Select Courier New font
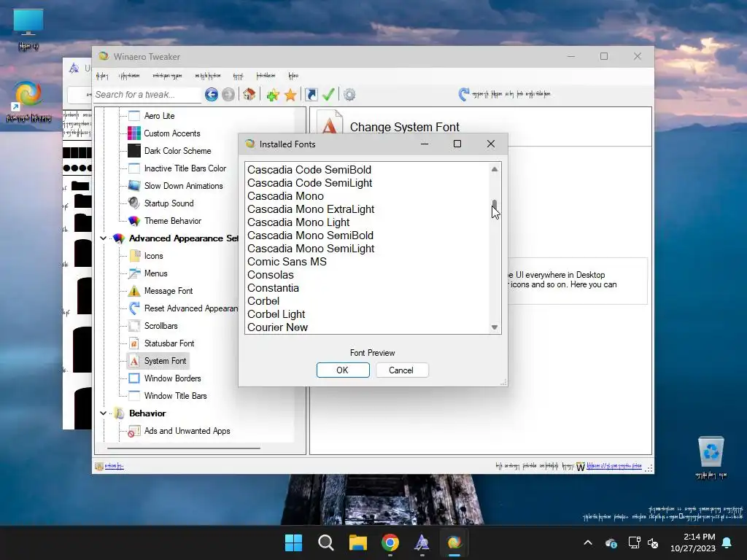 click(x=277, y=327)
